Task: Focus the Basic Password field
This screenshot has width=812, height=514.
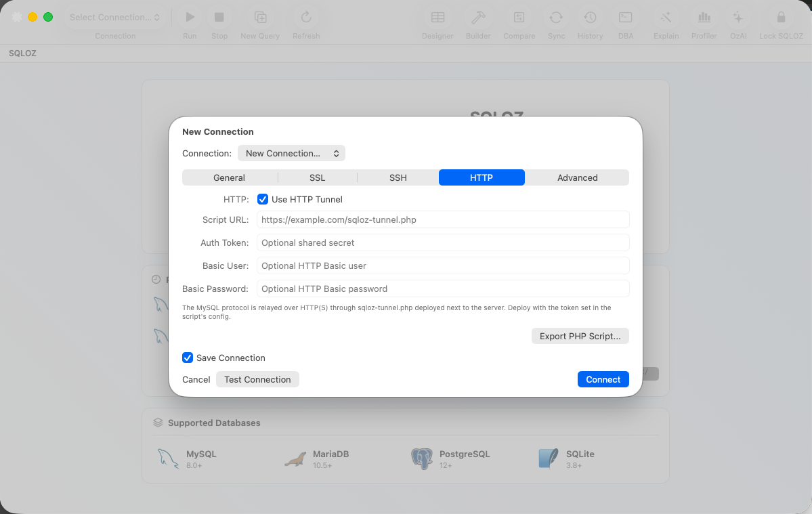Action: pos(444,289)
